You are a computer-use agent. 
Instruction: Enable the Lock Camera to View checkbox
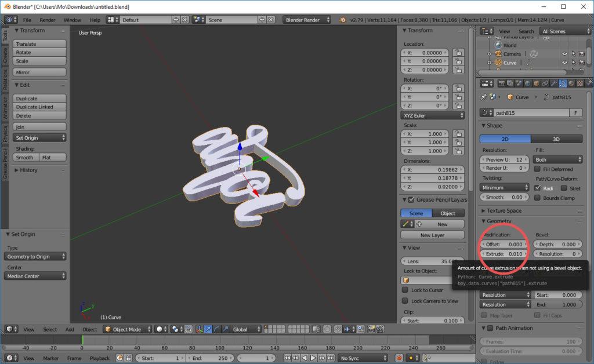pos(405,301)
